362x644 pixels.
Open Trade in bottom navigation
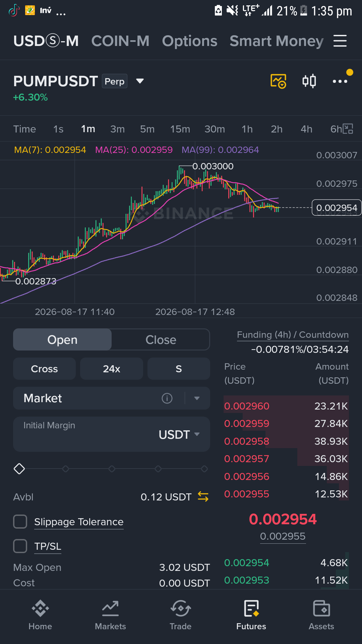click(x=181, y=615)
